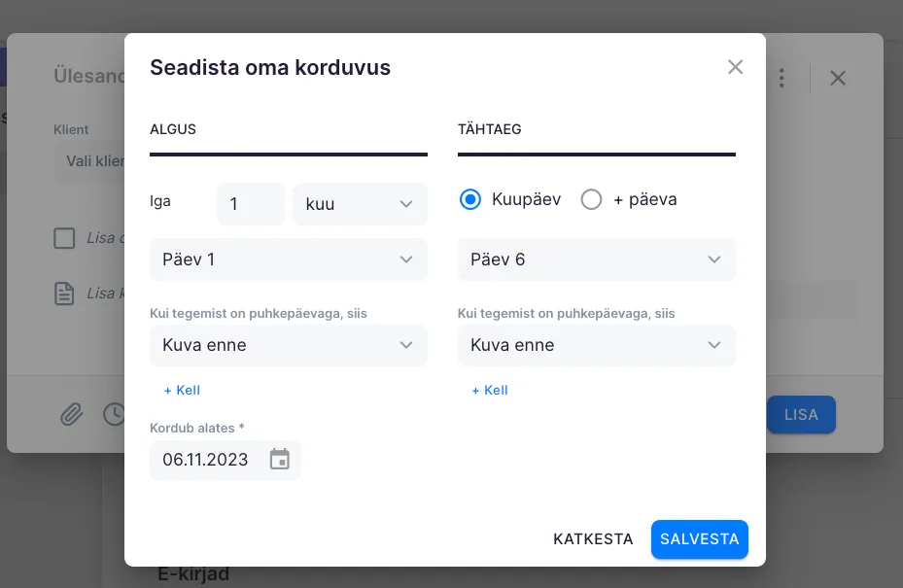Screen dimensions: 903x588
Task: Open Kuva enne dropdown under Tähtaeg
Action: 596,345
